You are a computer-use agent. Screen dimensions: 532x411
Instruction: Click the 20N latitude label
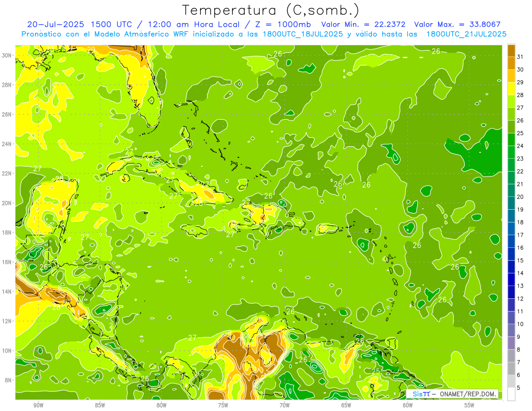pos(7,203)
